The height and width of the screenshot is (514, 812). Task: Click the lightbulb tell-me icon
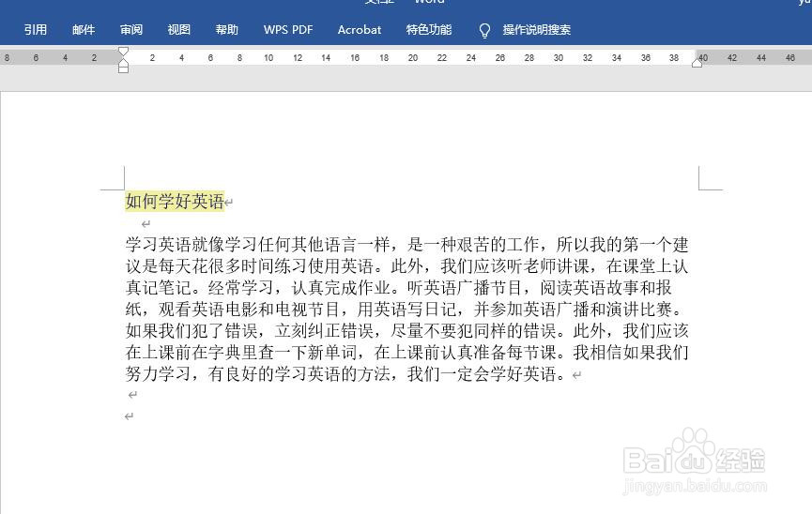coord(484,31)
